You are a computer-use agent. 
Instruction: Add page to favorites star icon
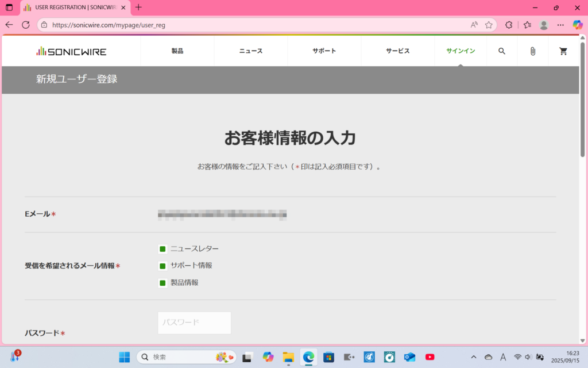tap(489, 25)
